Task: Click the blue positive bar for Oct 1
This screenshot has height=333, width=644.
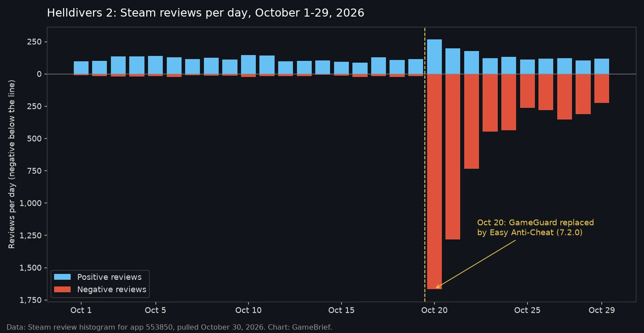Action: 81,68
